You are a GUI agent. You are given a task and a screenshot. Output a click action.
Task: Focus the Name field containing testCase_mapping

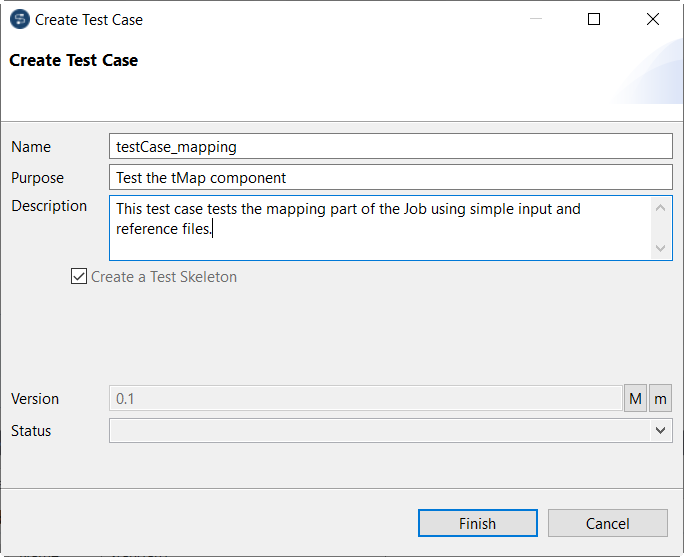pos(390,147)
